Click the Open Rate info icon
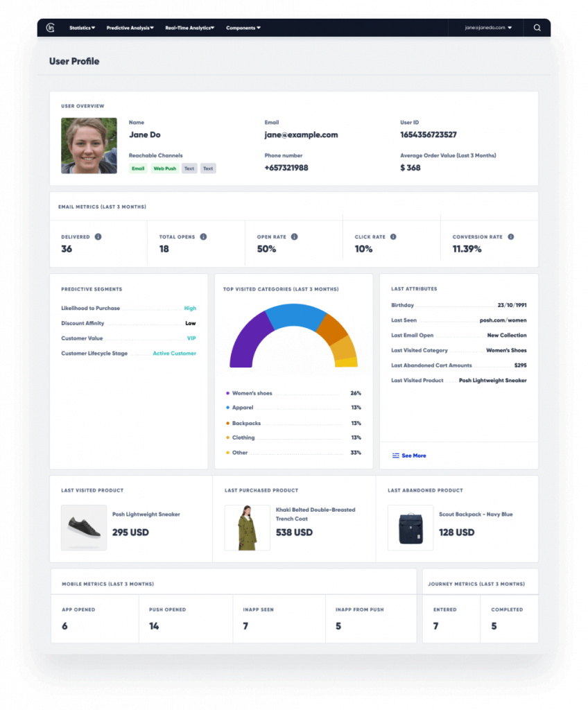This screenshot has height=710, width=588. (x=293, y=236)
